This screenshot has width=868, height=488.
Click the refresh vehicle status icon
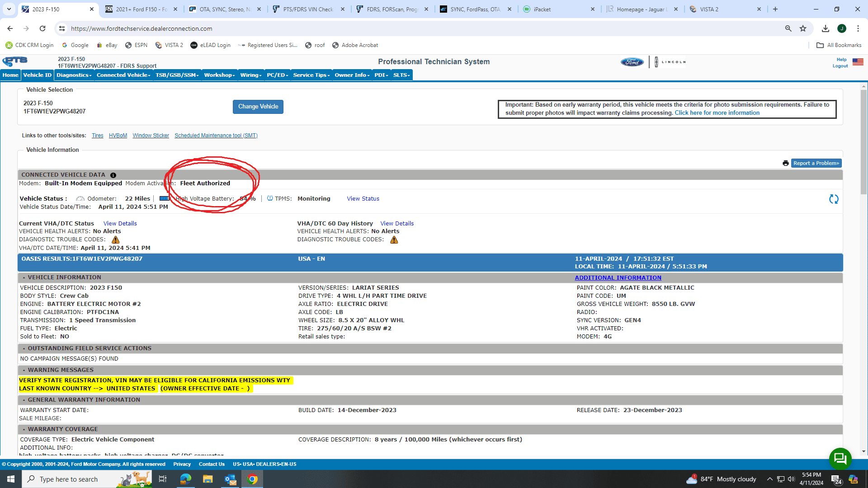pyautogui.click(x=834, y=199)
